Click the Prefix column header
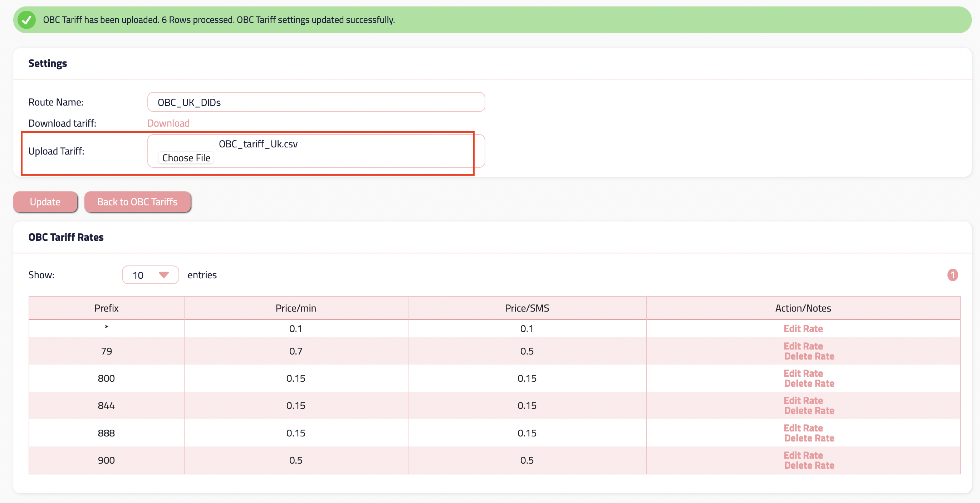The width and height of the screenshot is (980, 503). point(106,308)
